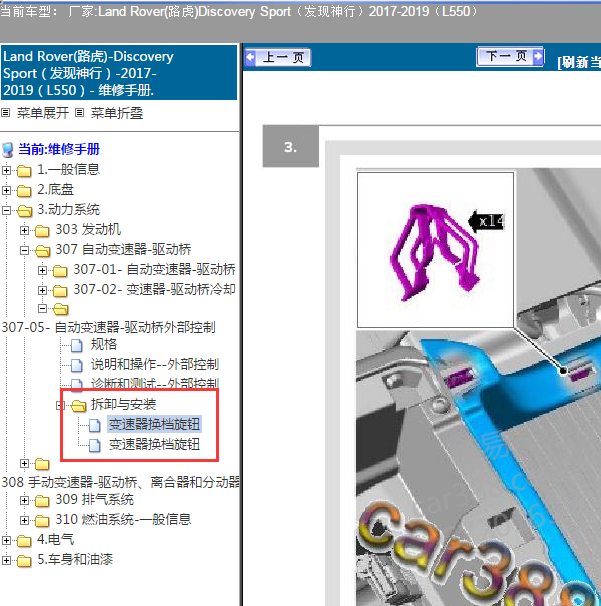Collapse all menus via 菜单折叠

[x=117, y=113]
